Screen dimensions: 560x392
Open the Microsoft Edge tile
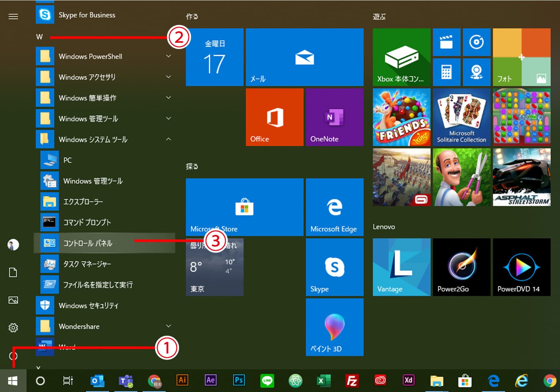[334, 207]
